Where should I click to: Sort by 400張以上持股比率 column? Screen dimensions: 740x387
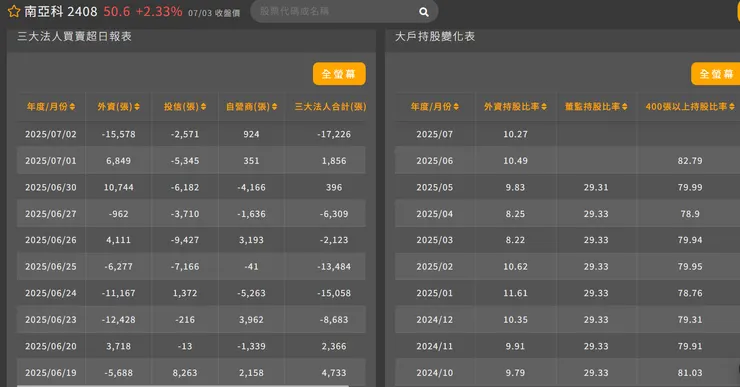[690, 107]
